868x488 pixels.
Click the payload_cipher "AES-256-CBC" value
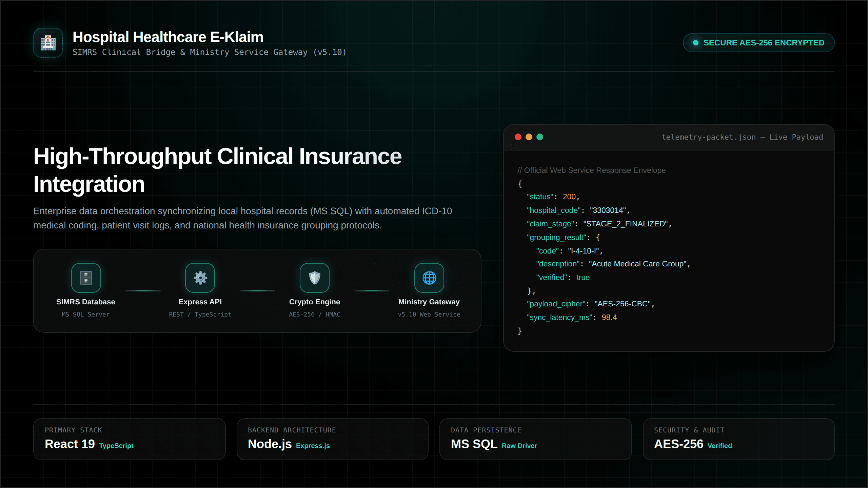pyautogui.click(x=623, y=304)
